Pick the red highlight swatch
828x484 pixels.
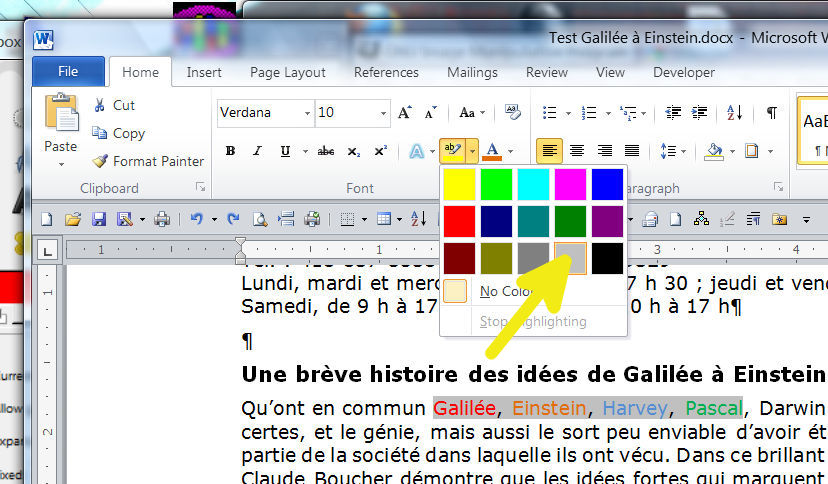[x=459, y=221]
